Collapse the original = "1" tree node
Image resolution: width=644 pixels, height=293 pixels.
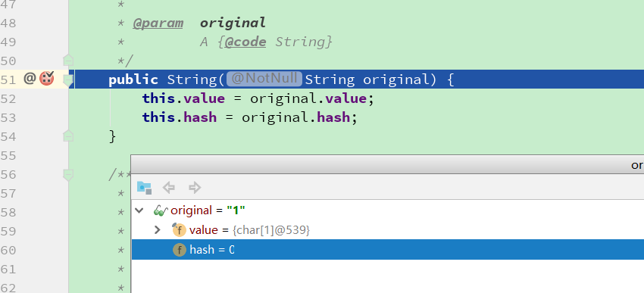pos(139,210)
